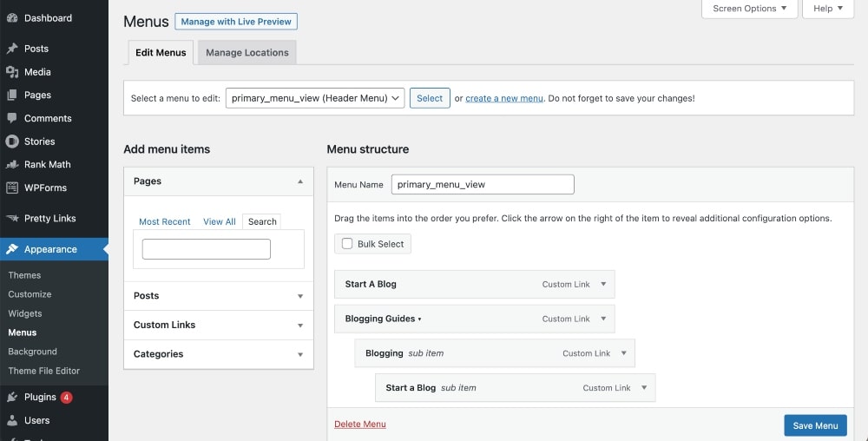Click the Rank Math chart icon
This screenshot has height=441, width=868.
(12, 164)
